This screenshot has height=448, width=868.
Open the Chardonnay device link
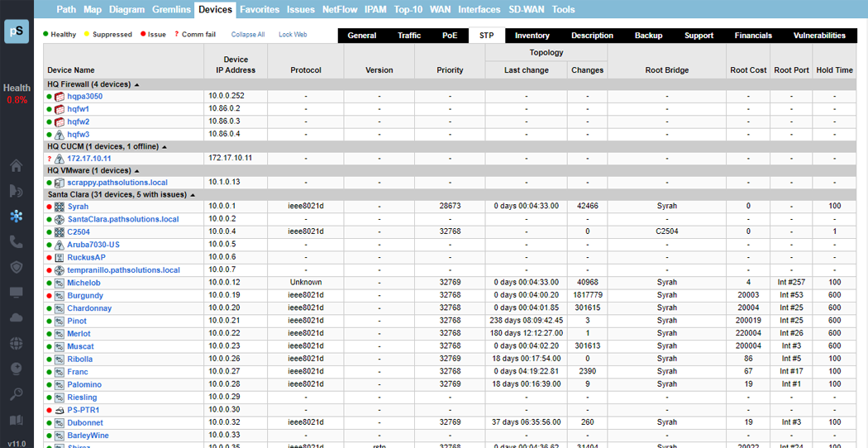click(89, 308)
